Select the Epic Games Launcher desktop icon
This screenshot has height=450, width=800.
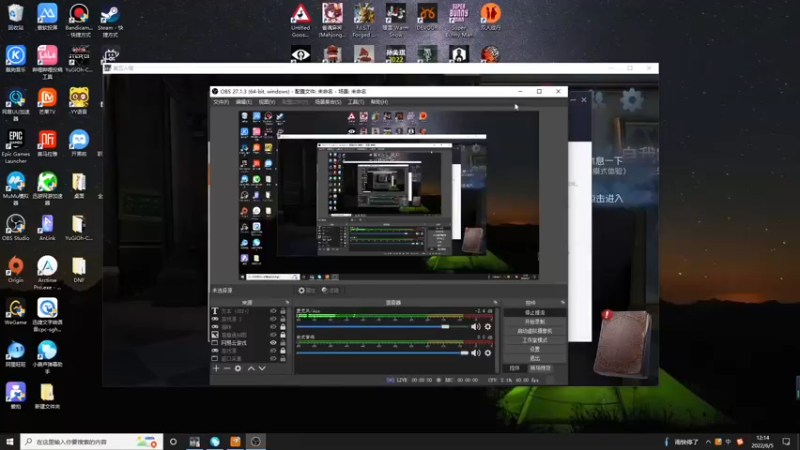pyautogui.click(x=16, y=146)
